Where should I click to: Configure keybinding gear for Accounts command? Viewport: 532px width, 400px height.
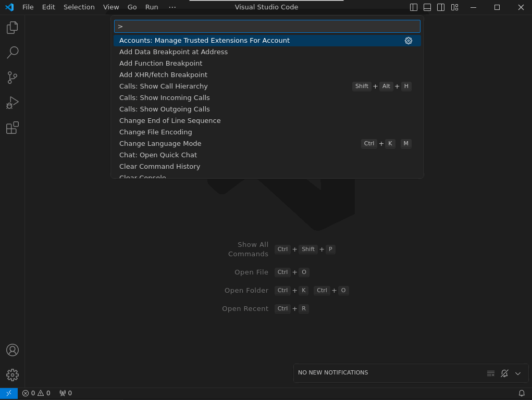coord(409,41)
